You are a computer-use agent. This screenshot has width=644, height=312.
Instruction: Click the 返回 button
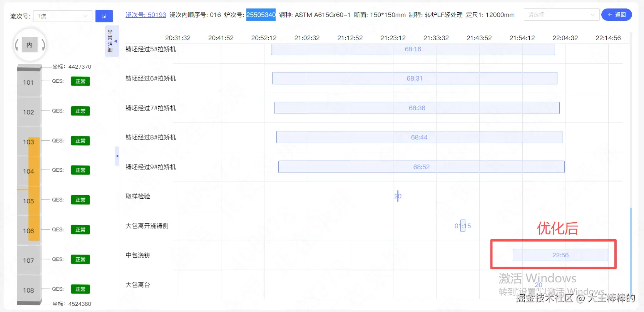point(616,15)
